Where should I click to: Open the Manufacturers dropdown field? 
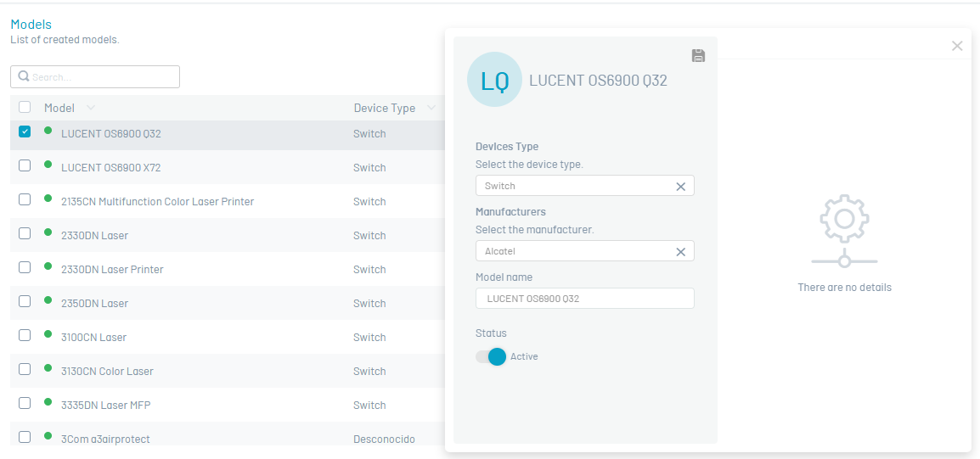pyautogui.click(x=584, y=251)
